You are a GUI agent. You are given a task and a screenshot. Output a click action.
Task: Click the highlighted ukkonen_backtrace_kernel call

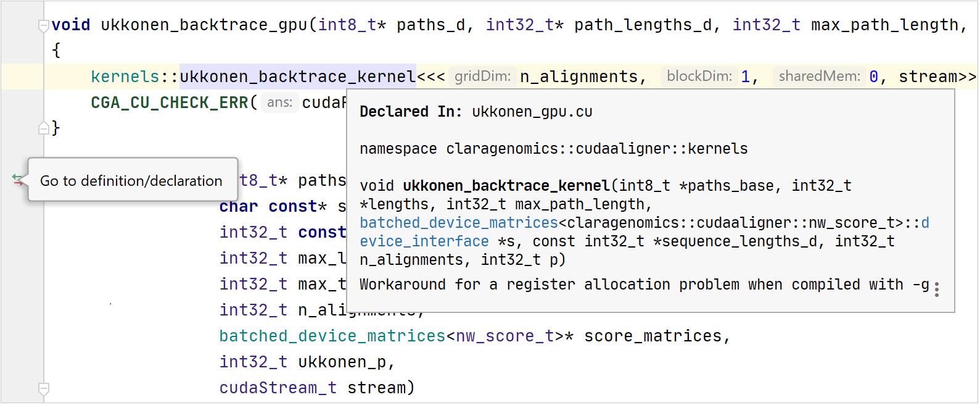click(297, 77)
